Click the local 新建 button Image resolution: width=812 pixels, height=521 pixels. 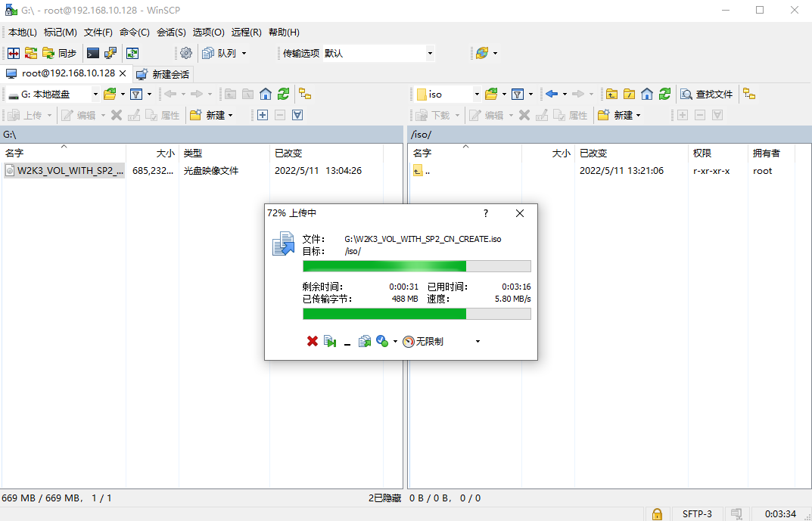click(212, 115)
